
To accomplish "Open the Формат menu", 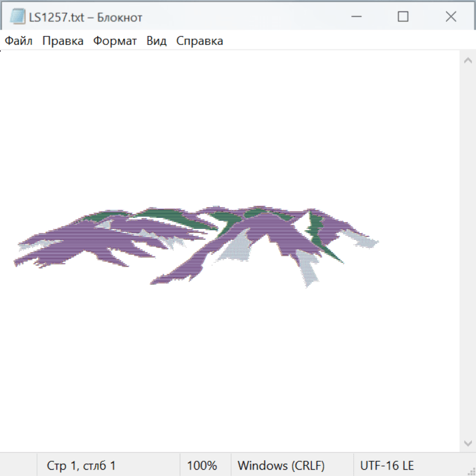I will click(x=115, y=41).
